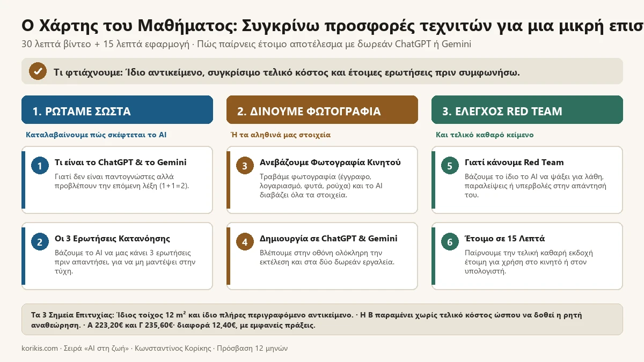This screenshot has width=644, height=362.
Task: Click "korikis.com" in the footer
Action: pos(40,348)
